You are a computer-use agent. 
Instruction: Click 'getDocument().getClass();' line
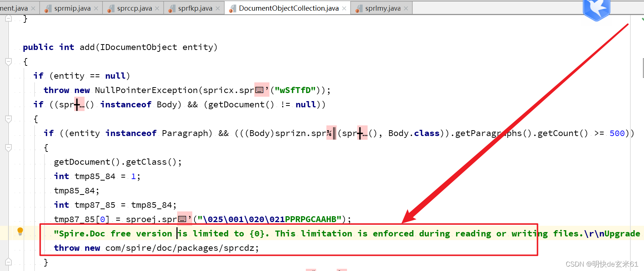[118, 162]
